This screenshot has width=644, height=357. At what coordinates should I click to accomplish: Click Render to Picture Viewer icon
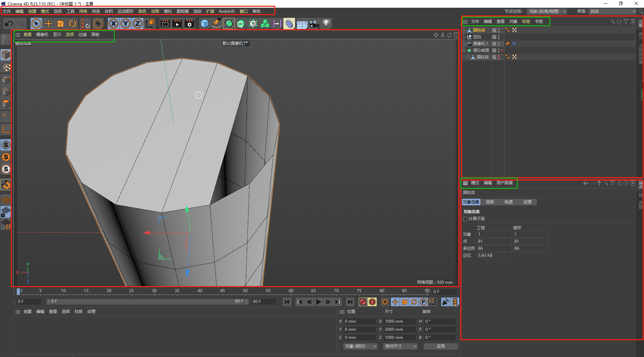point(177,24)
